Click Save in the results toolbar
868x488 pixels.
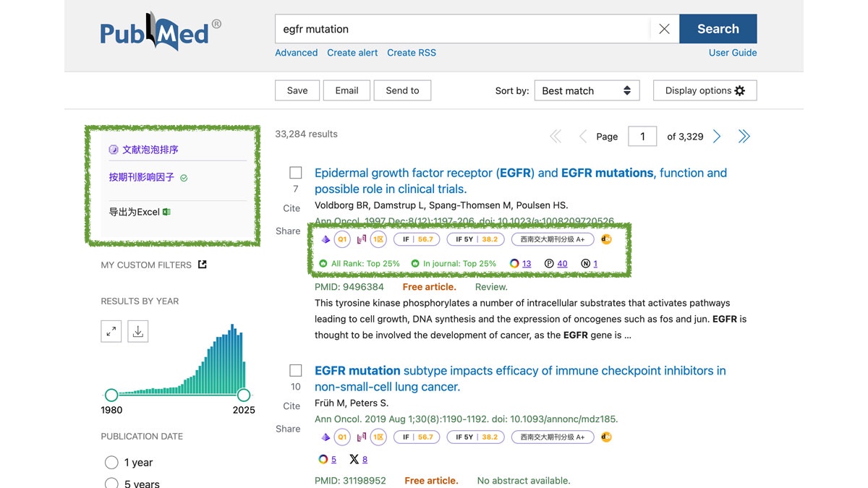297,90
